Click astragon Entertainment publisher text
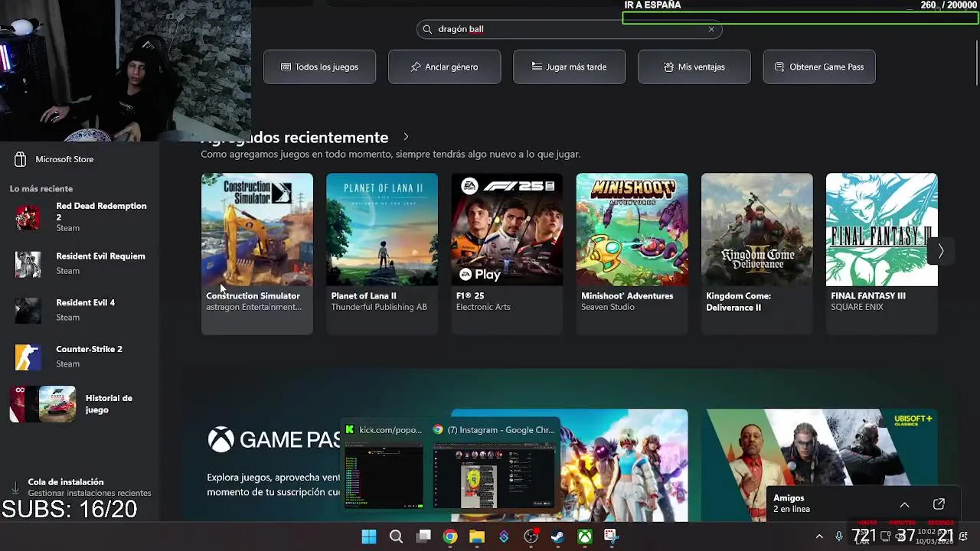980x551 pixels. (253, 307)
